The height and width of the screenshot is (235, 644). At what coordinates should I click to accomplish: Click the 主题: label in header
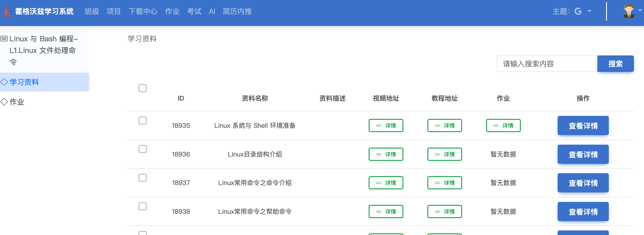coord(562,11)
